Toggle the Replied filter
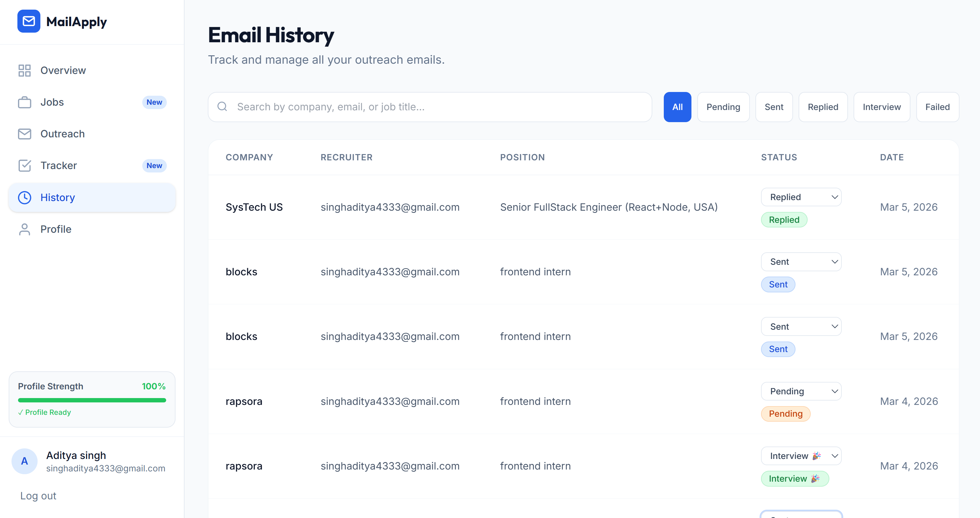This screenshot has width=980, height=518. [823, 107]
